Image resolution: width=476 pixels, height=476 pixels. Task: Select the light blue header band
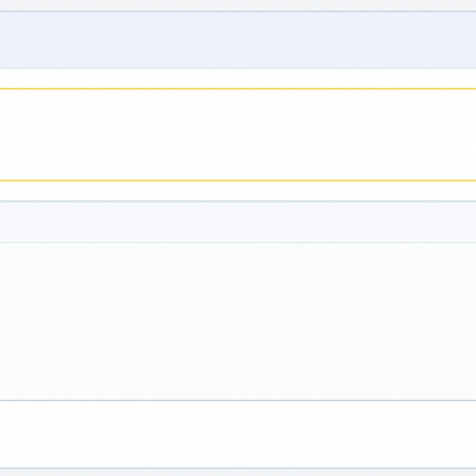[x=238, y=40]
